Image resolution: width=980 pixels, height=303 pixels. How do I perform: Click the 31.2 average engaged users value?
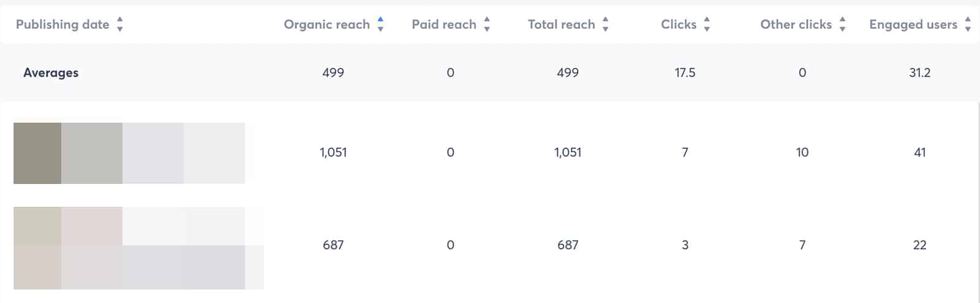919,73
